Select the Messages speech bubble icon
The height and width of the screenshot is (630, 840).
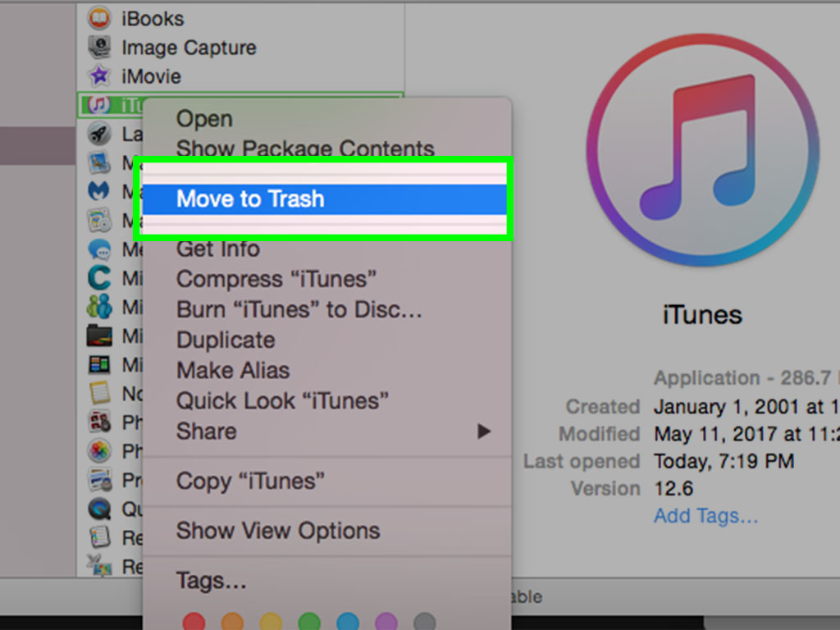click(x=99, y=249)
